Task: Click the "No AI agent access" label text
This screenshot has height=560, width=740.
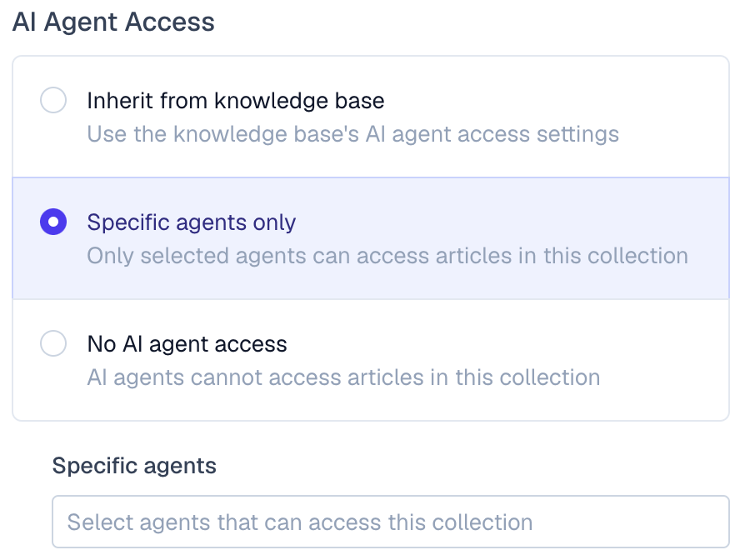Action: pyautogui.click(x=187, y=343)
